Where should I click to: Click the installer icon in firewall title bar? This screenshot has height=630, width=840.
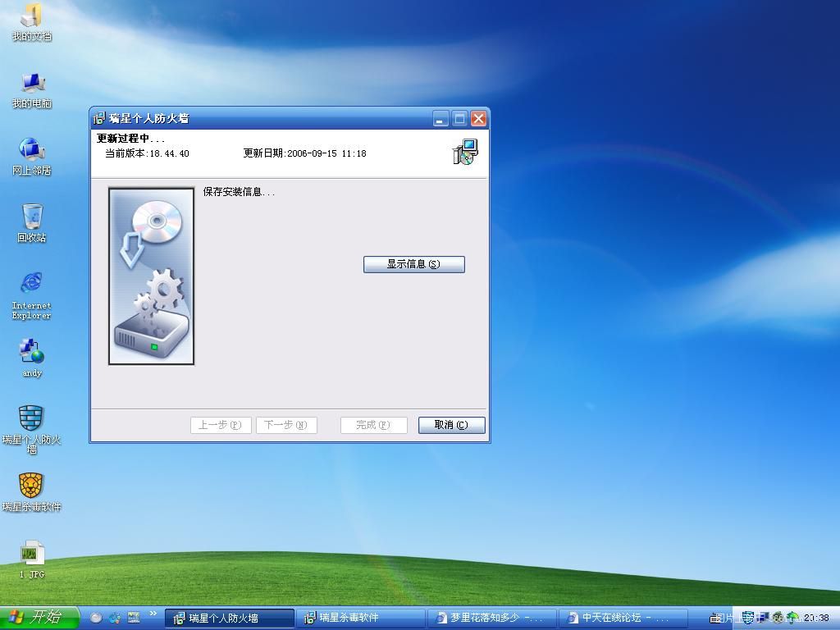(99, 118)
